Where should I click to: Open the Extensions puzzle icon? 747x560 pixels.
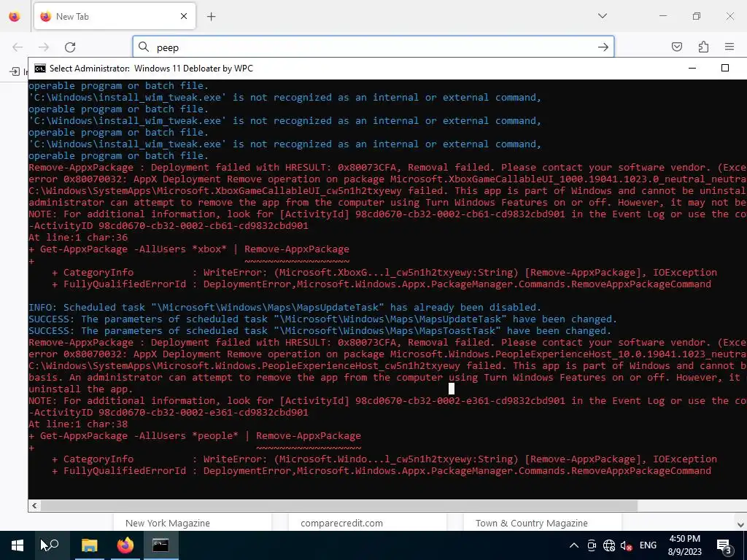703,47
